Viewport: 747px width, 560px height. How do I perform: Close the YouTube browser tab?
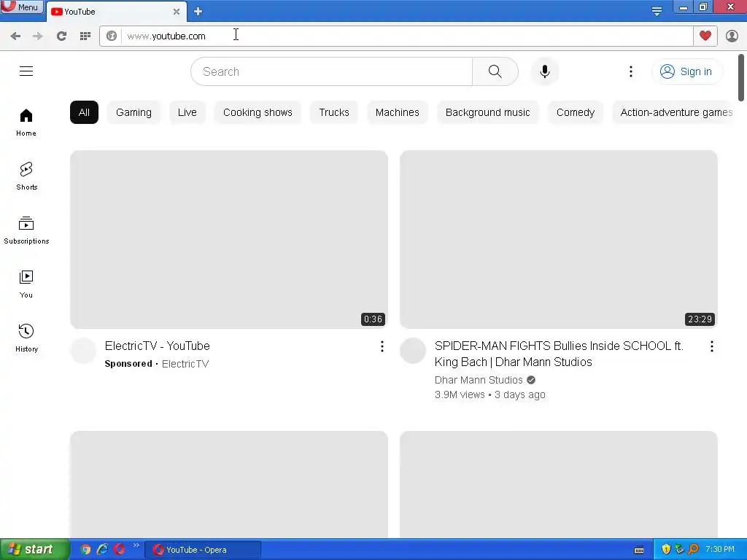(177, 12)
